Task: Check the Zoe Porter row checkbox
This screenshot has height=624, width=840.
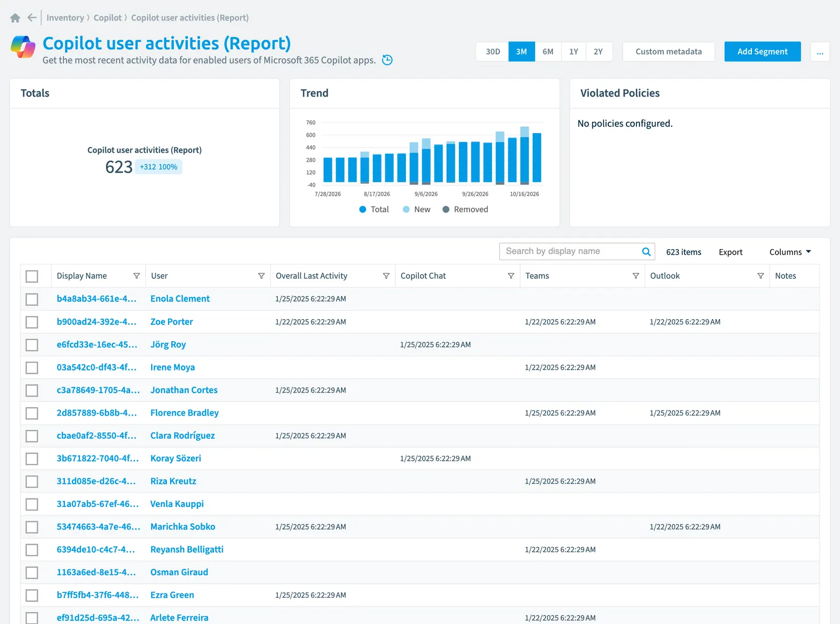Action: tap(32, 322)
